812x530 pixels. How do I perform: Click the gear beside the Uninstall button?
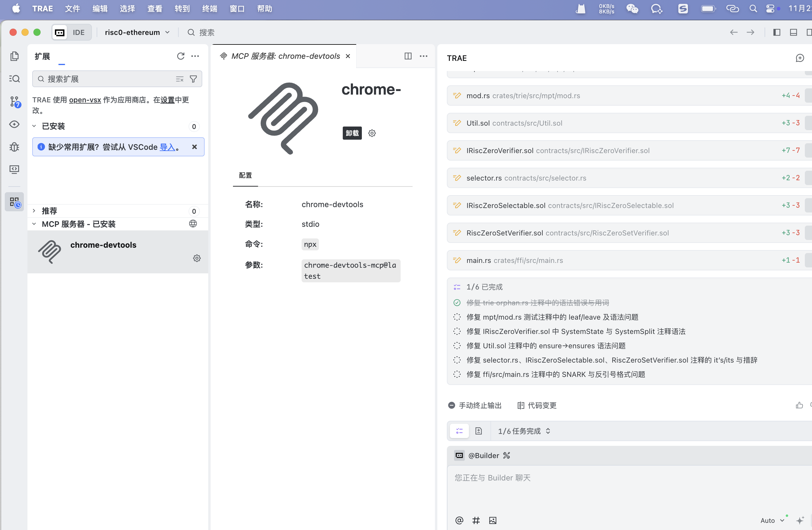pos(372,133)
